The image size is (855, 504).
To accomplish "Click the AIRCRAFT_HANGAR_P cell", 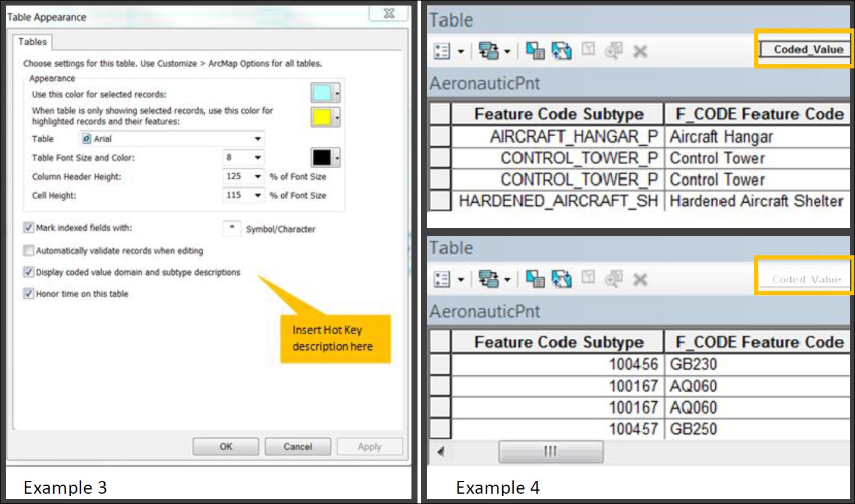I will (x=558, y=137).
